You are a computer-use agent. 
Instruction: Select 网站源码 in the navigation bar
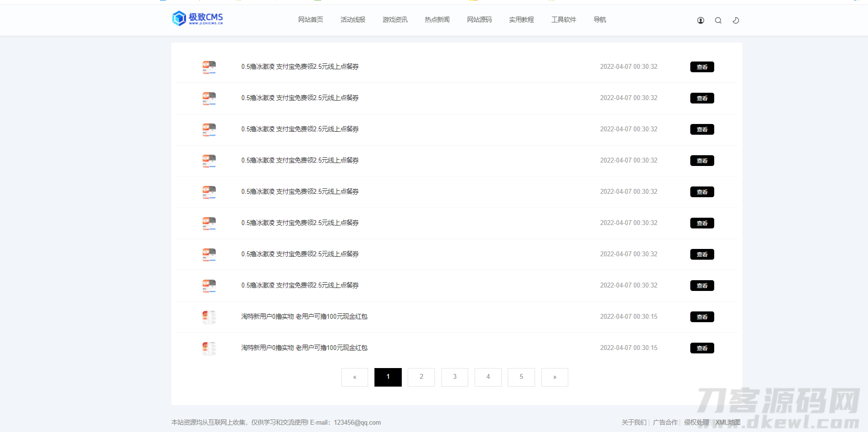click(x=479, y=20)
